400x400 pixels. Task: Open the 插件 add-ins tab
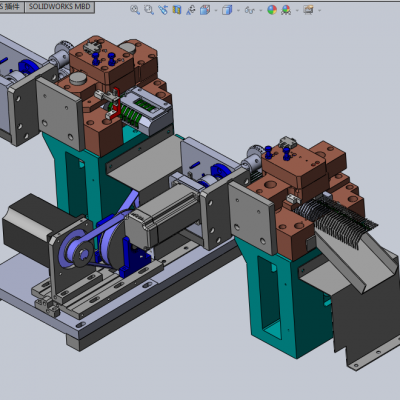pyautogui.click(x=11, y=7)
